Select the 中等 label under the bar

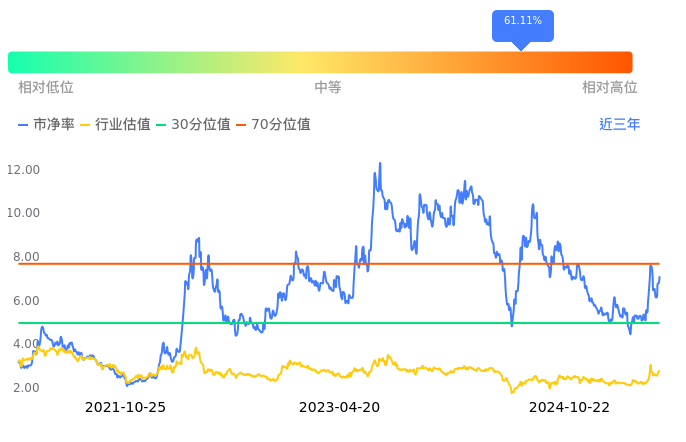pos(328,87)
